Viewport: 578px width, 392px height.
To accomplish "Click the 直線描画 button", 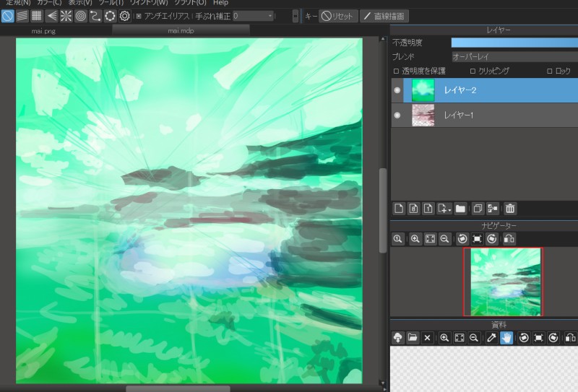I will click(384, 16).
